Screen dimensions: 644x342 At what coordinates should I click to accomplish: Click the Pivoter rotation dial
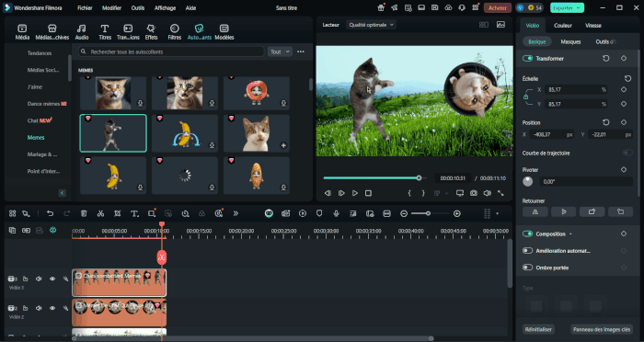(528, 181)
